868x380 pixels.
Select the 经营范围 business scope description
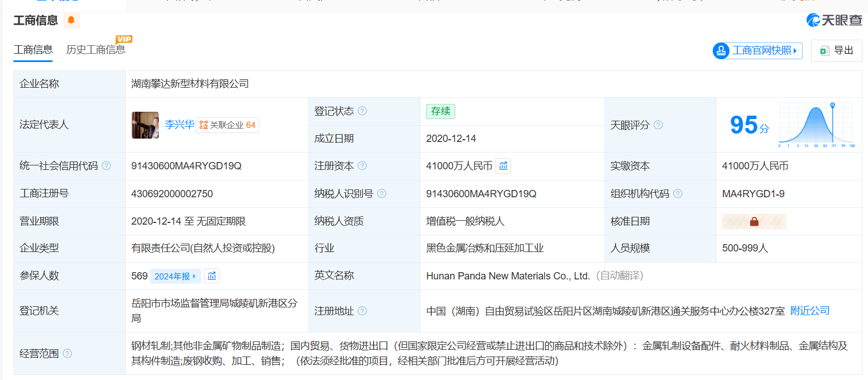click(489, 354)
